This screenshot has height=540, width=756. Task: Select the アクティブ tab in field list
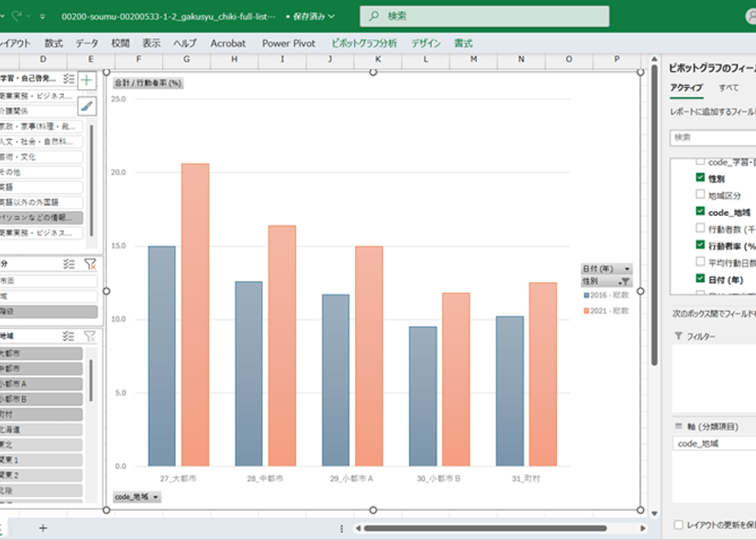coord(686,88)
